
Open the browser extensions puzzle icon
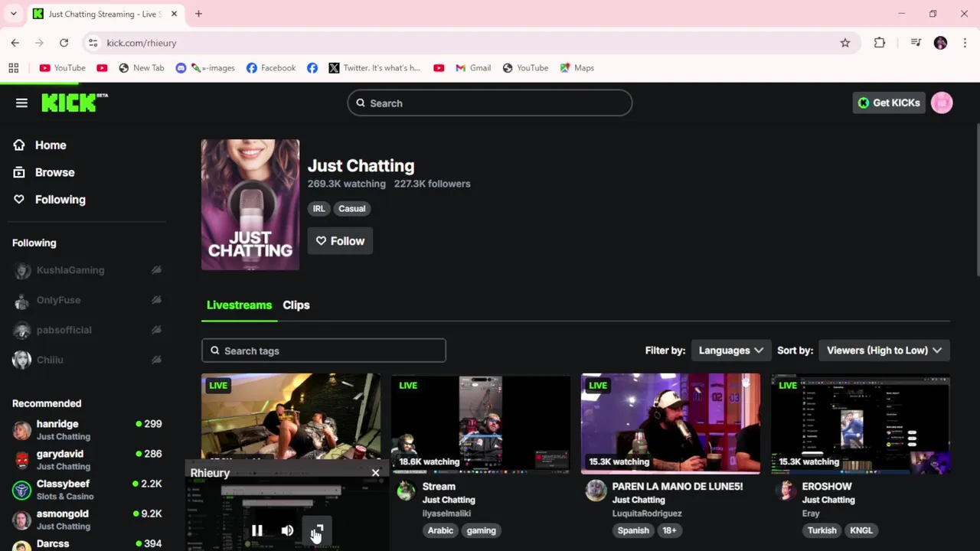click(880, 43)
